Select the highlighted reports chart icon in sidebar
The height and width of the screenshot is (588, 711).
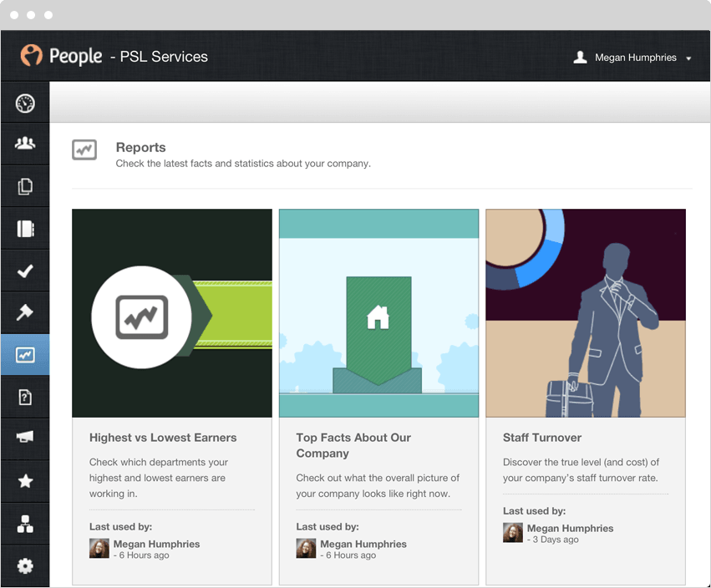tap(25, 355)
